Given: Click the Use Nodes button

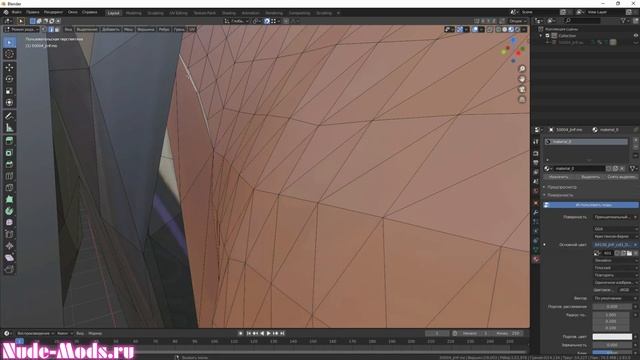Looking at the screenshot, I should pyautogui.click(x=591, y=205).
